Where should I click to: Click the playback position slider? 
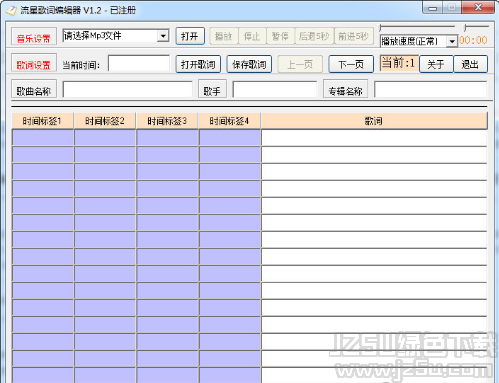417,27
